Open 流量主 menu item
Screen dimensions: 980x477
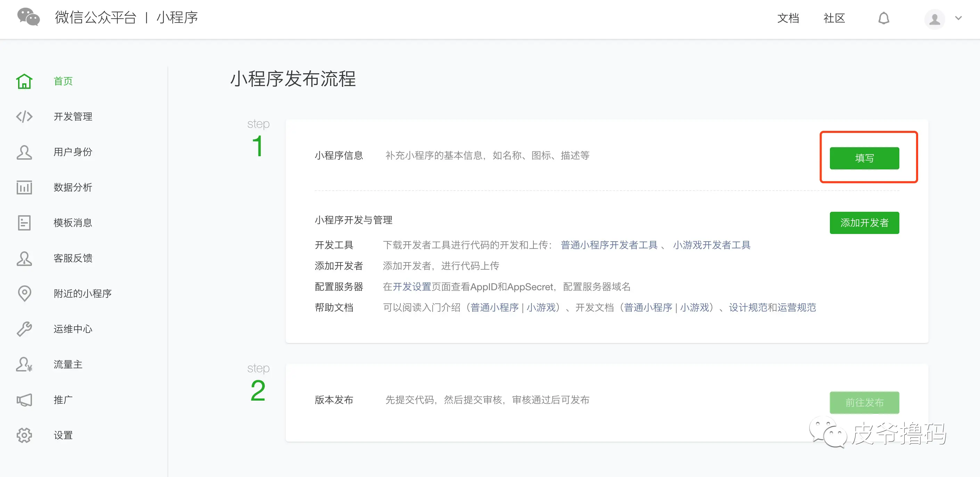point(68,365)
